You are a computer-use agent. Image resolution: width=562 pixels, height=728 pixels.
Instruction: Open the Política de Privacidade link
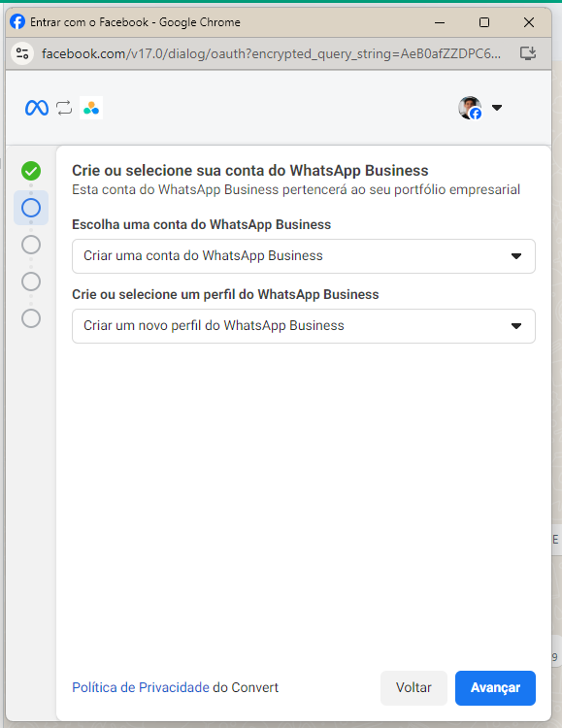(141, 687)
